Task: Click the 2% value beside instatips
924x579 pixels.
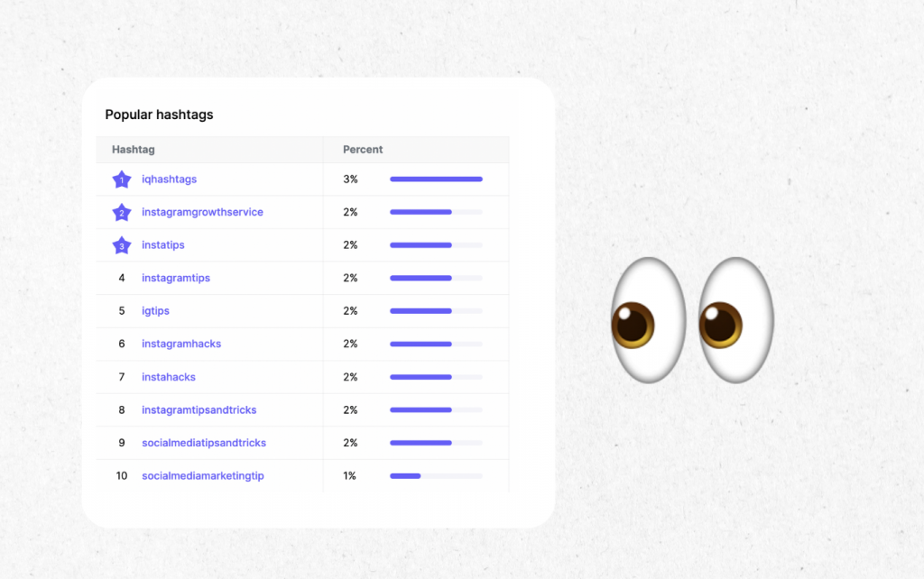Action: tap(350, 244)
